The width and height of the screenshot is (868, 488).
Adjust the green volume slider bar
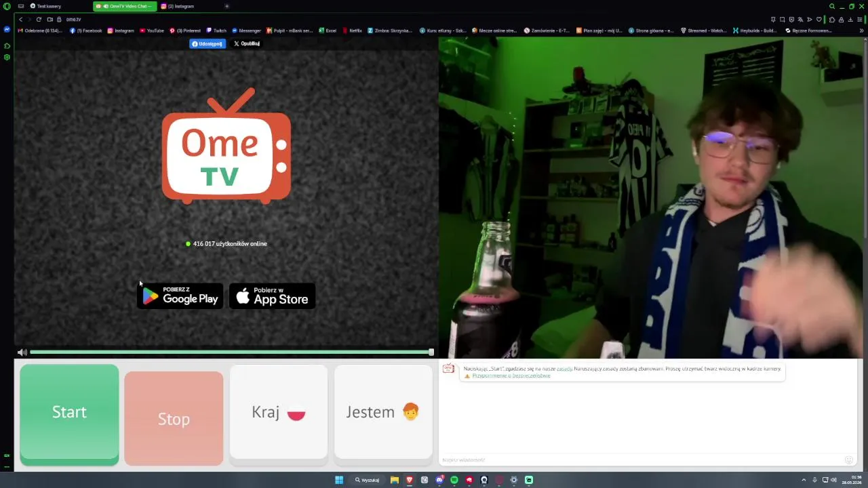pos(231,352)
